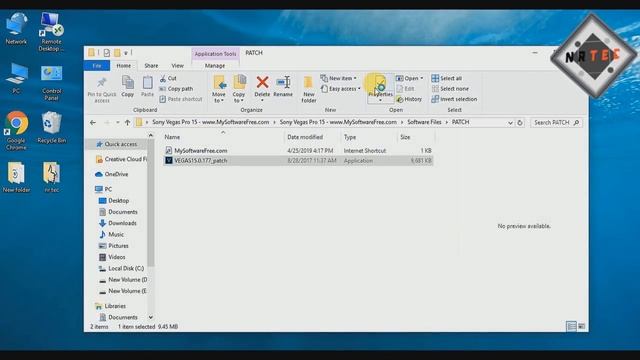Open OneDrive in navigation pane

(111, 174)
